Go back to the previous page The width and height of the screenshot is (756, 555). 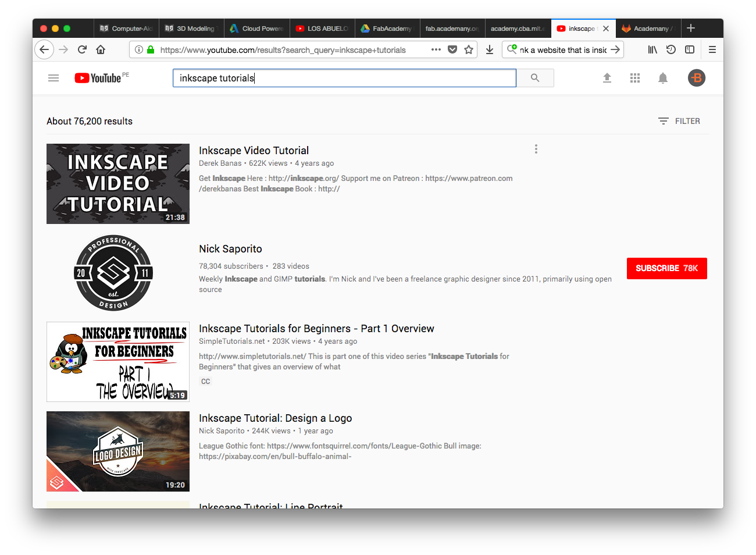click(x=44, y=49)
